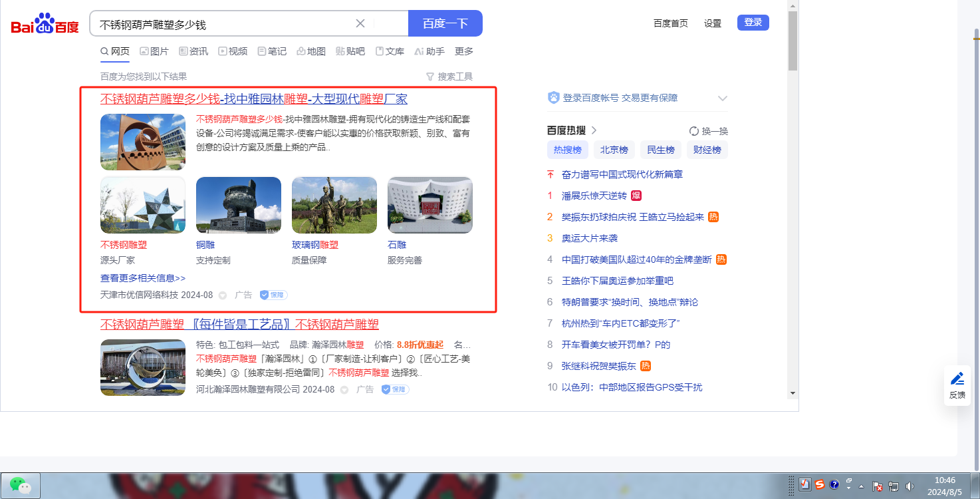Expand the arrow icon next to 河北瀚泽园林雕塑有限公司 2024-08
This screenshot has height=499, width=980.
click(x=344, y=390)
